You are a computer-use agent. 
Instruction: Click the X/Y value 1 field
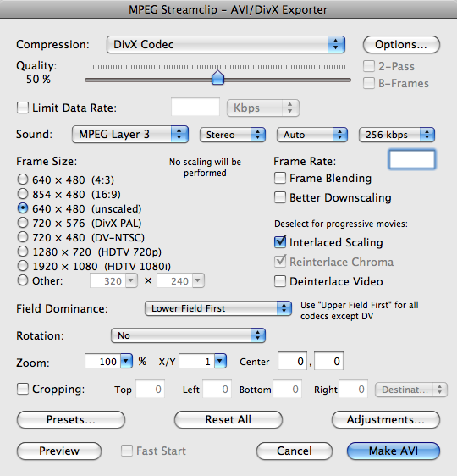[197, 361]
